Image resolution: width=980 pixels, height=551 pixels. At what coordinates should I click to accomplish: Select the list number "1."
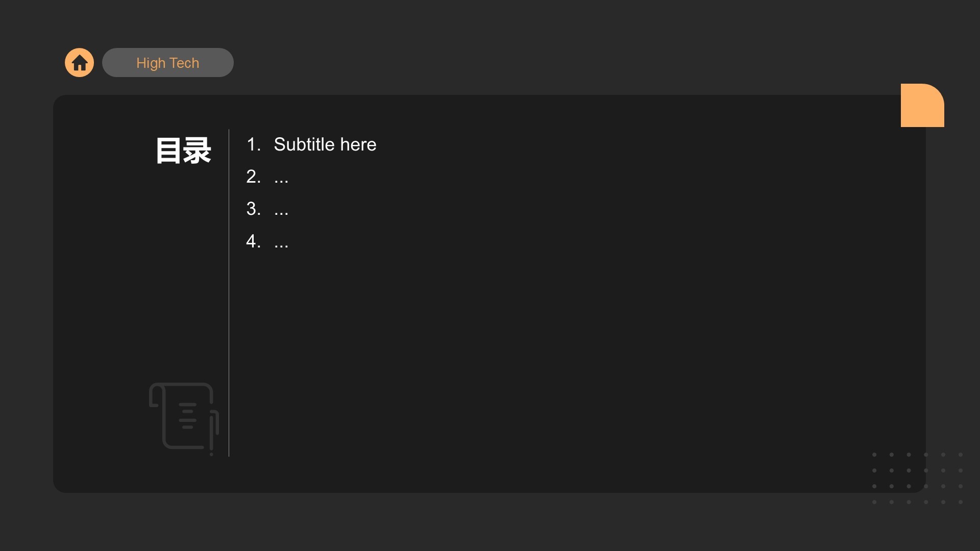pos(254,145)
